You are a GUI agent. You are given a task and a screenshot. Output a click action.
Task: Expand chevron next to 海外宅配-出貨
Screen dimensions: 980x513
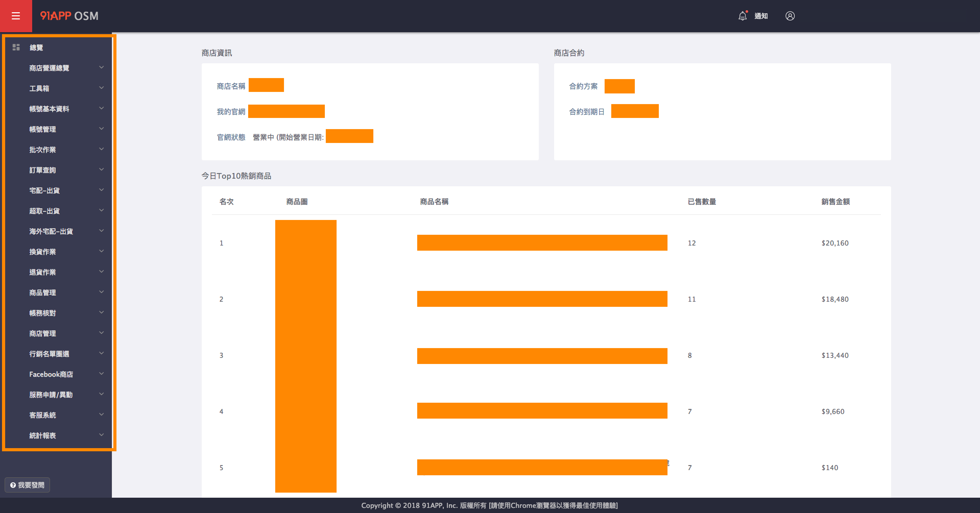pyautogui.click(x=101, y=231)
